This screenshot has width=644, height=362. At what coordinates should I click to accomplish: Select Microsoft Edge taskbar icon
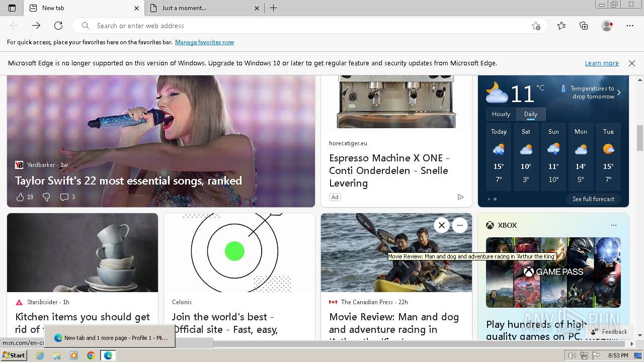coord(108,355)
